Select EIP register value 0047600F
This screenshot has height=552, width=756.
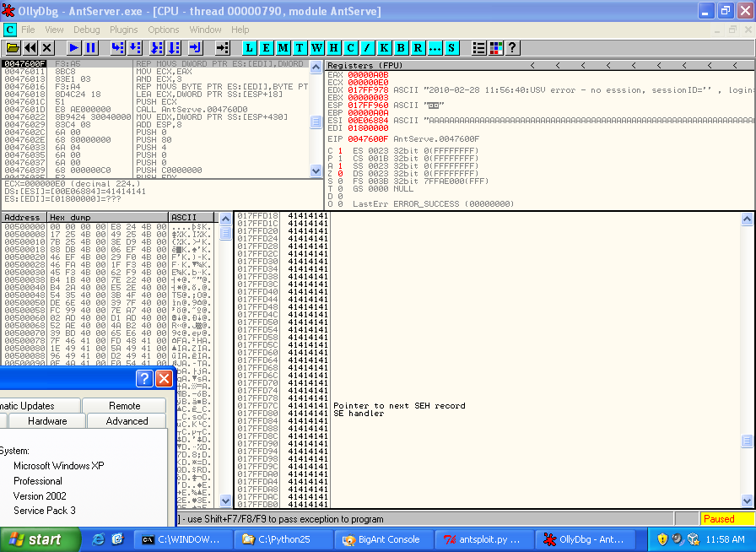click(368, 139)
